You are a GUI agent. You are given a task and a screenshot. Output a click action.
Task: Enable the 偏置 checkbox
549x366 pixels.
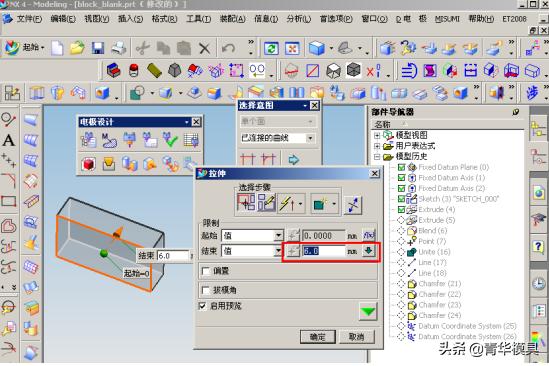pos(206,271)
